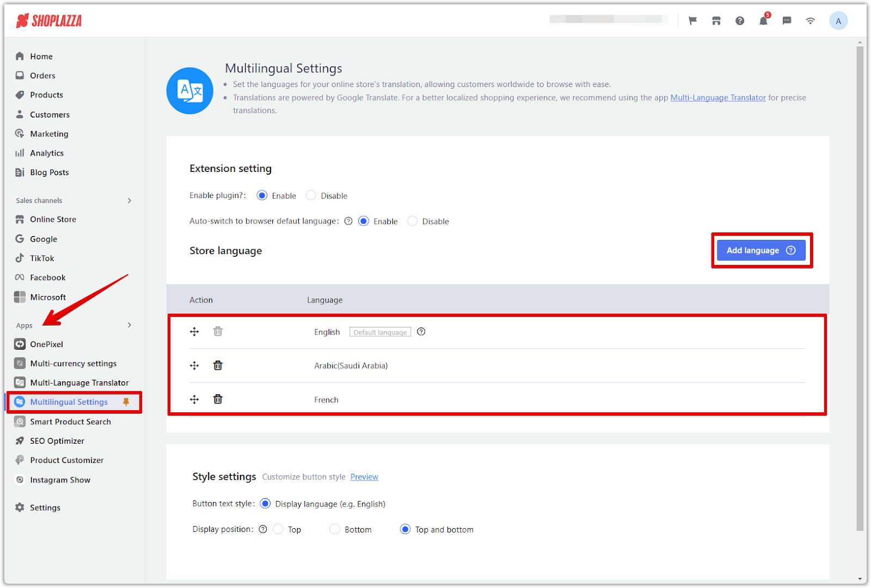Click the Multilingual Settings translate logo
The image size is (871, 588).
click(190, 91)
